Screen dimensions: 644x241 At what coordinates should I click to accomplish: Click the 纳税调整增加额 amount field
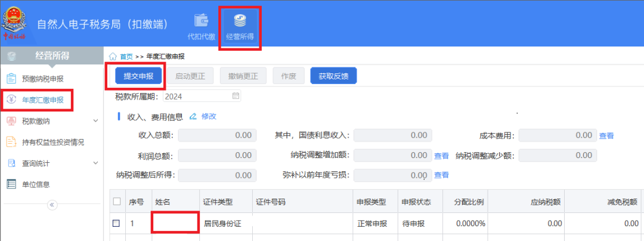point(392,155)
